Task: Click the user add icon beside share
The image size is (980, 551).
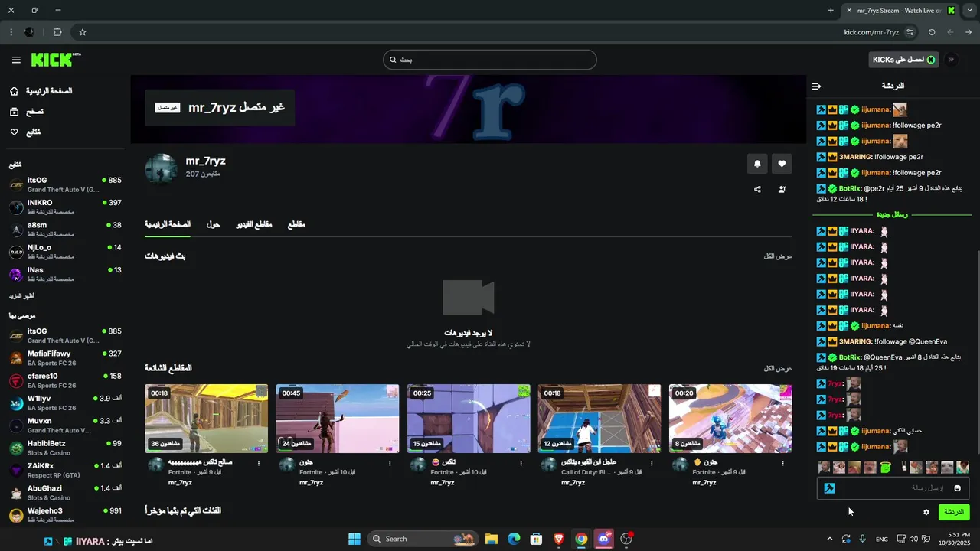Action: click(x=782, y=189)
